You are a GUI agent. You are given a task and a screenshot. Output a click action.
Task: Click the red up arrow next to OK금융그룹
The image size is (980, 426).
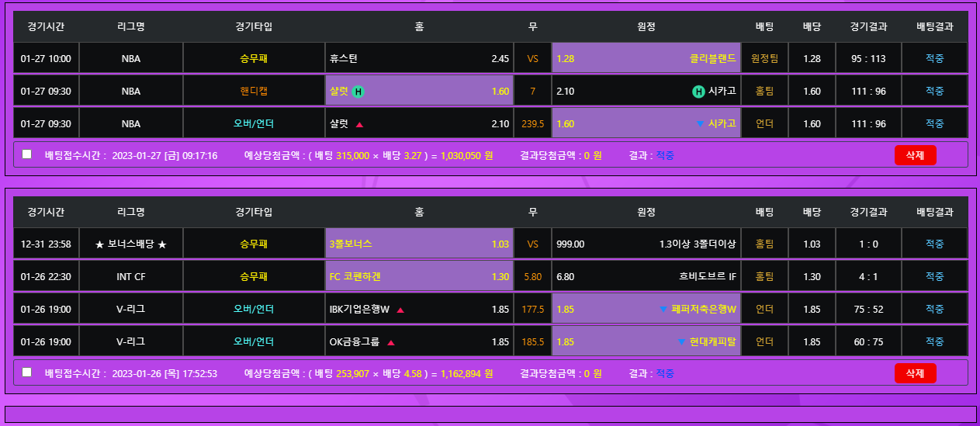tap(391, 342)
